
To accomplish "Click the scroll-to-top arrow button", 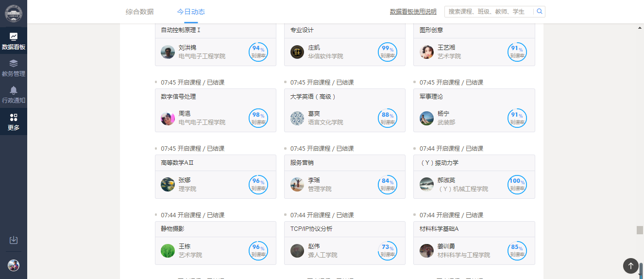I will coord(630,265).
